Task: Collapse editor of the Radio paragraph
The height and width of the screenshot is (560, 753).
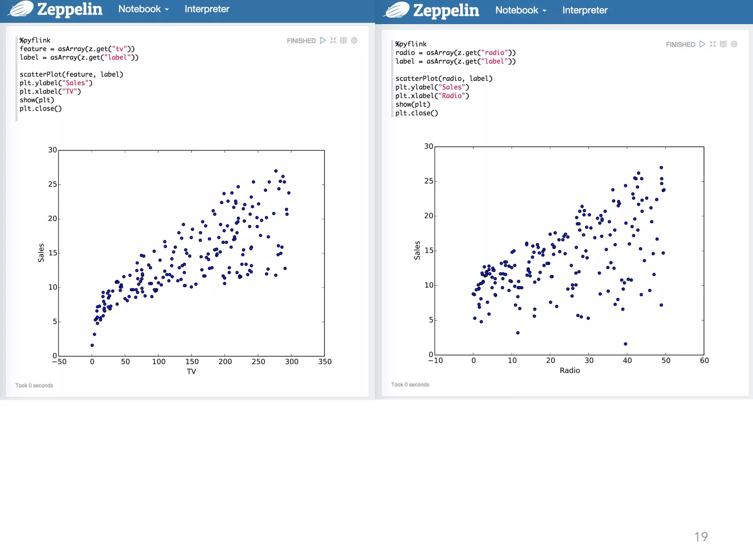Action: [x=713, y=44]
